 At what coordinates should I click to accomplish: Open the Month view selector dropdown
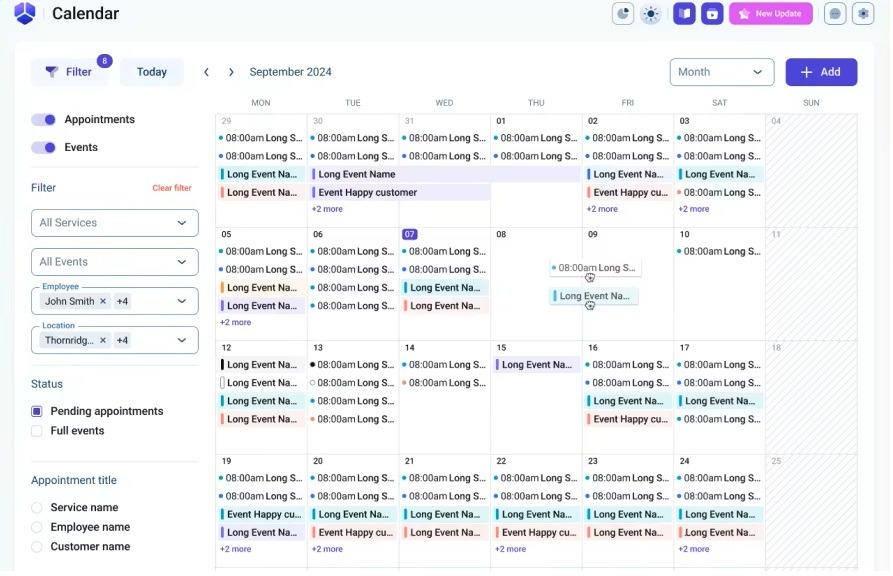tap(721, 72)
